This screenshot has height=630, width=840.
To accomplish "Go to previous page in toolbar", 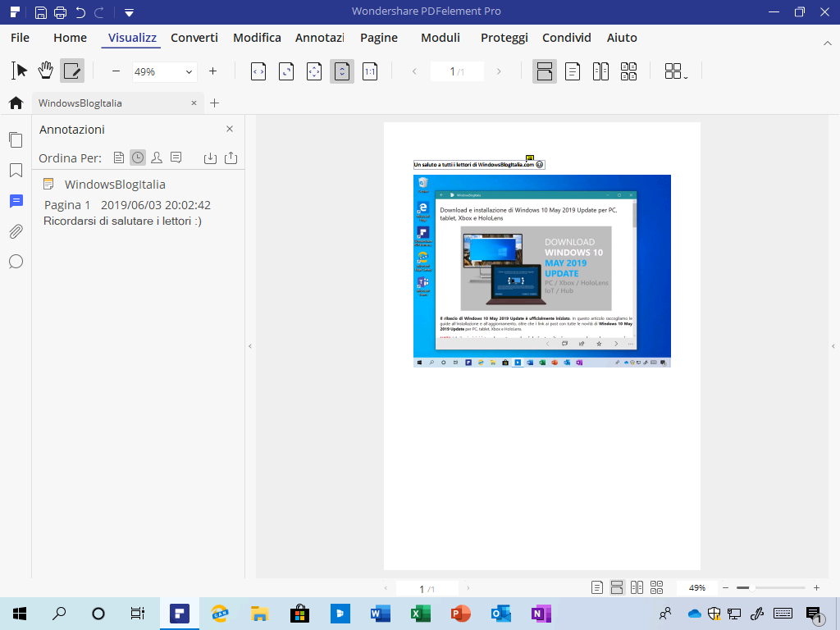I will (414, 71).
